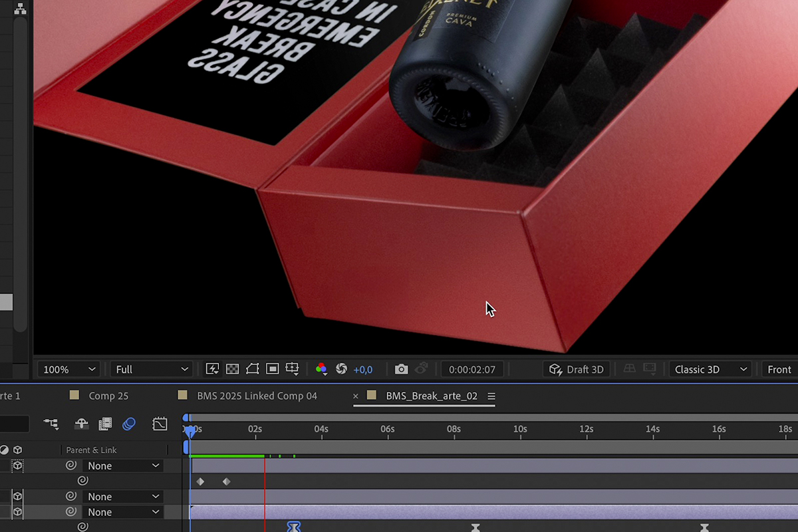Switch to the Comp 25 tab
Screen dimensions: 798x532
pyautogui.click(x=108, y=396)
